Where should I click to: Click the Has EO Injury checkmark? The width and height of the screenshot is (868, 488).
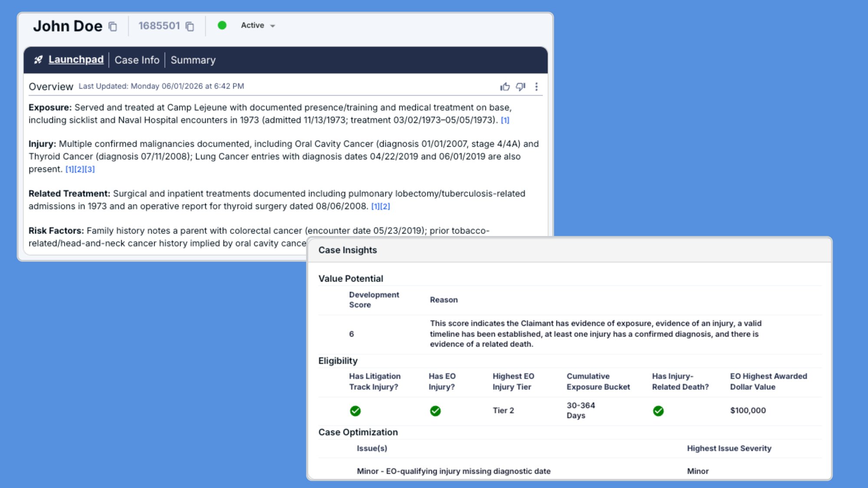pyautogui.click(x=435, y=411)
